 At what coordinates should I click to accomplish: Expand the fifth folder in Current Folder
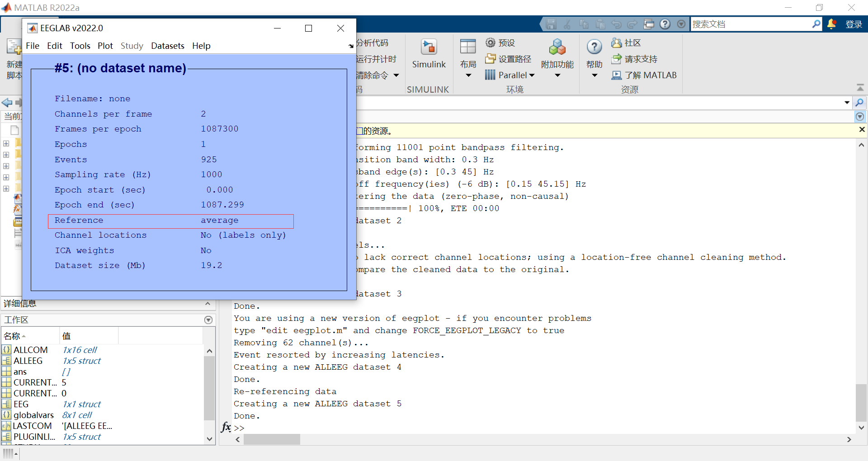[6, 188]
